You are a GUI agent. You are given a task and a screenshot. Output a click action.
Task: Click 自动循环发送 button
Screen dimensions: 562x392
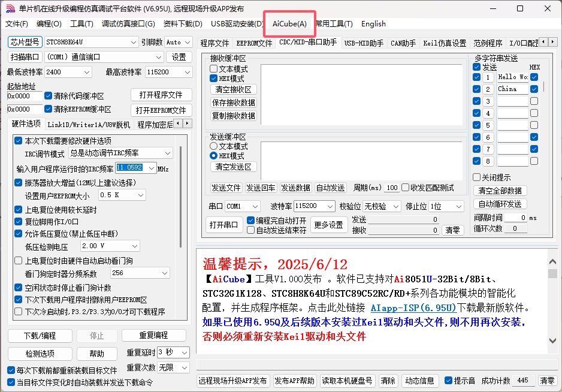pyautogui.click(x=500, y=204)
